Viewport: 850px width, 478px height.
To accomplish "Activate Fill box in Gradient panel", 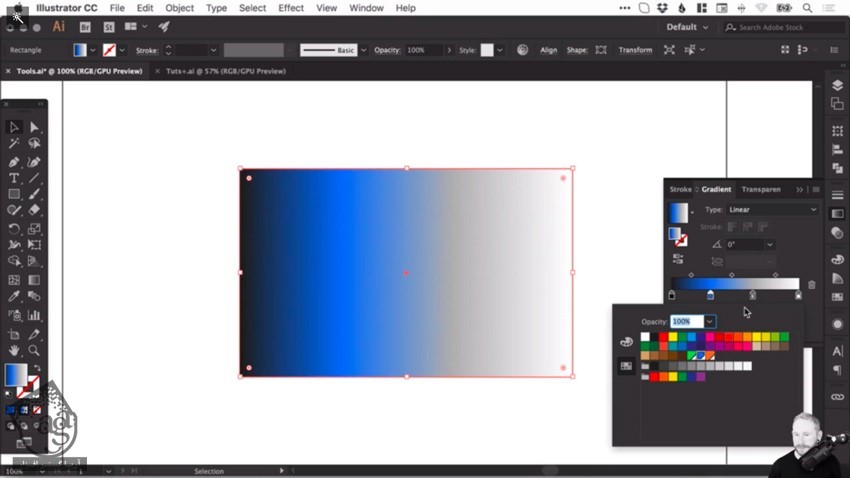I will (x=674, y=234).
